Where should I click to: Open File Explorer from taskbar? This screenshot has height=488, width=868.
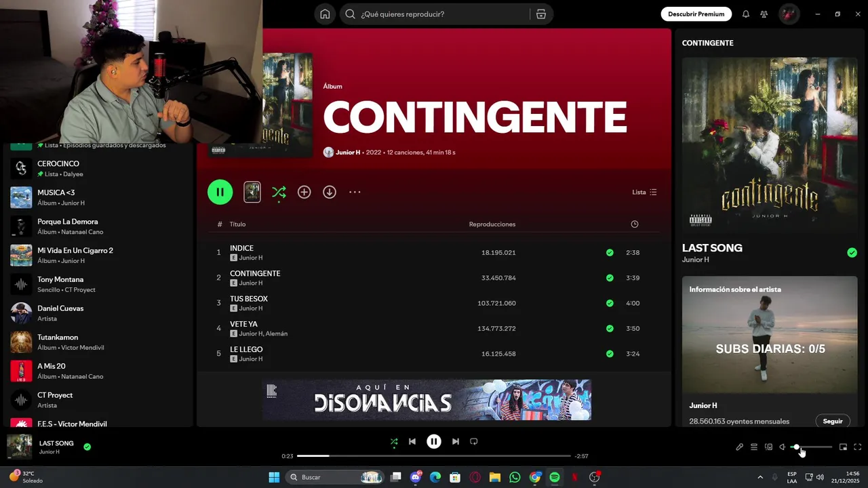click(495, 478)
